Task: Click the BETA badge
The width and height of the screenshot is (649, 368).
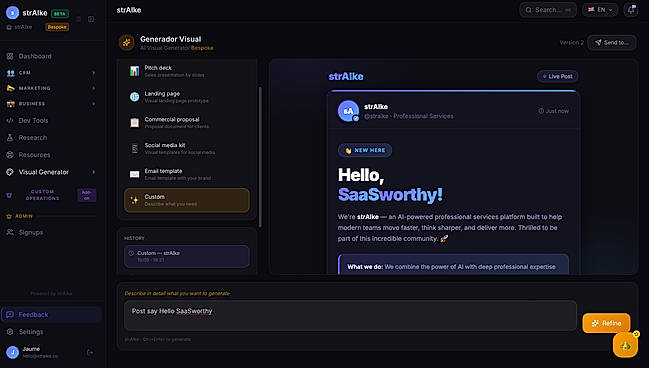Action: pos(60,14)
